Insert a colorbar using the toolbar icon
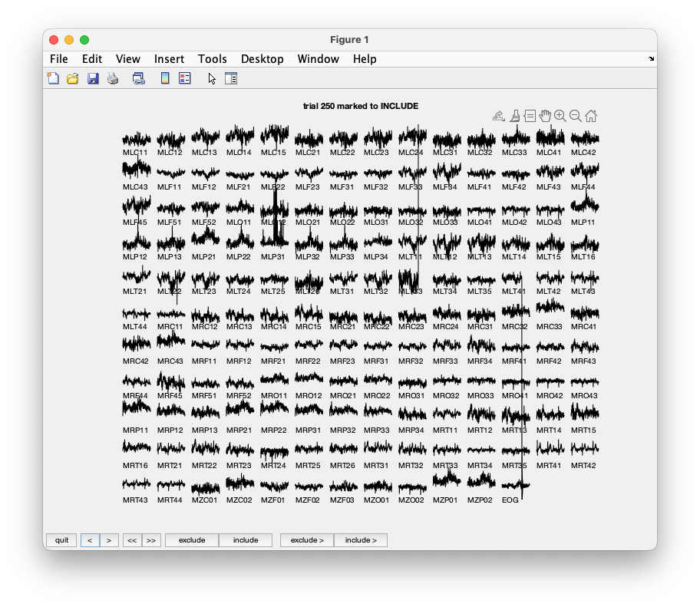Image resolution: width=700 pixels, height=607 pixels. pos(164,78)
